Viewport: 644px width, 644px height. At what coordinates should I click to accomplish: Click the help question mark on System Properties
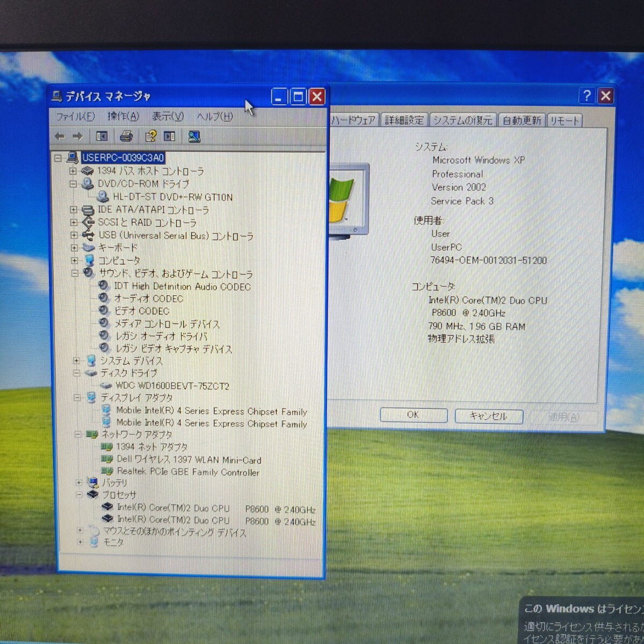click(x=587, y=96)
